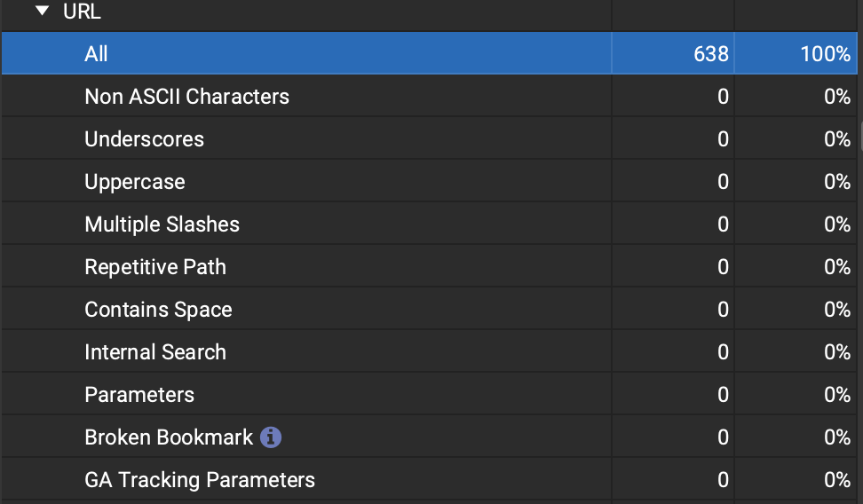The height and width of the screenshot is (504, 863).
Task: Open the Underscores filter
Action: [144, 139]
